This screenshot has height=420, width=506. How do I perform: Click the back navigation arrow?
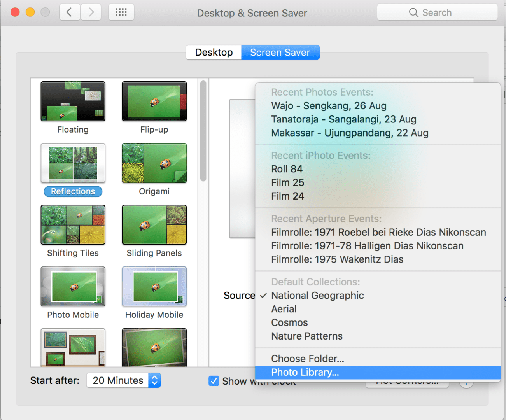click(69, 12)
